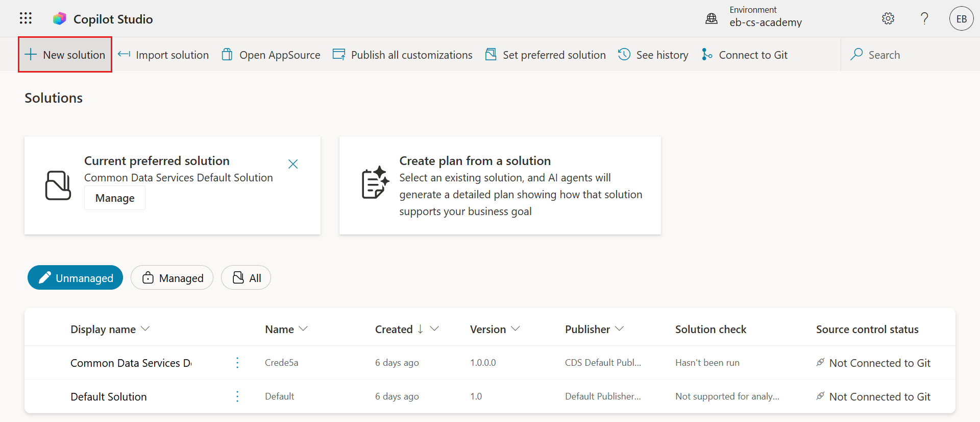Click the Open AppSource bag icon
This screenshot has width=980, height=422.
coord(227,54)
